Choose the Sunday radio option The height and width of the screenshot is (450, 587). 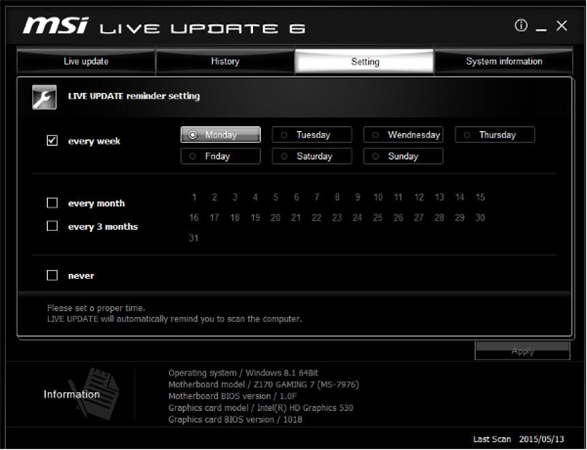point(403,156)
